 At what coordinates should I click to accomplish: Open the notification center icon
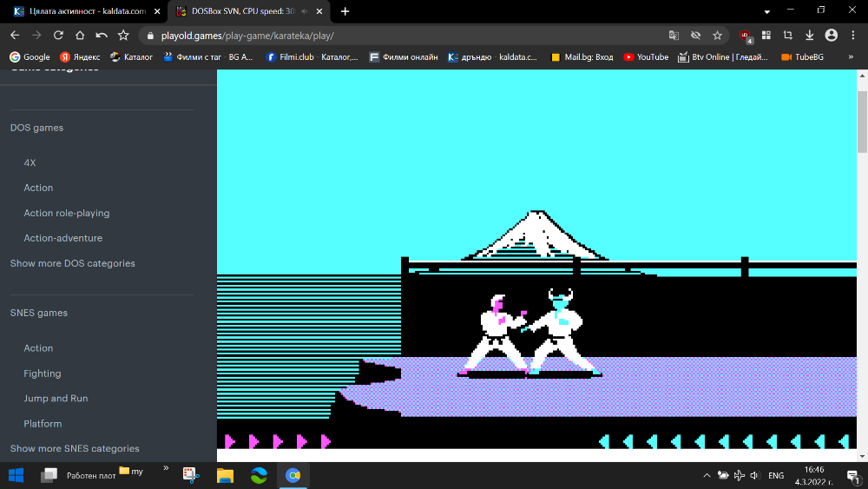(853, 476)
